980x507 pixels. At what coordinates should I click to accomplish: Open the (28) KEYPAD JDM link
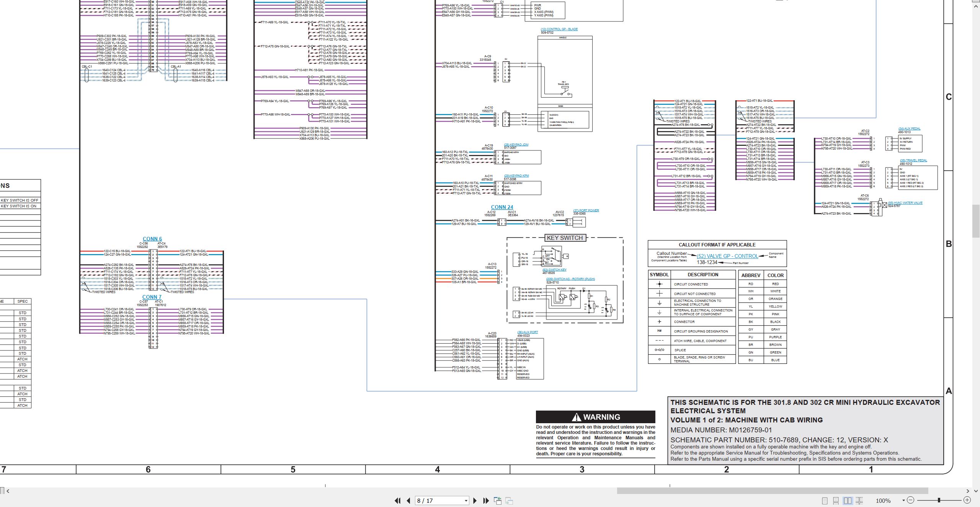[516, 145]
